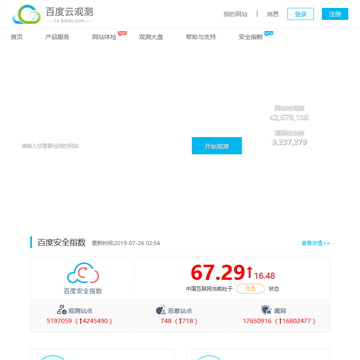The width and height of the screenshot is (360, 360).
Task: Click the 17650916 vulnerabilities count
Action: click(x=257, y=321)
